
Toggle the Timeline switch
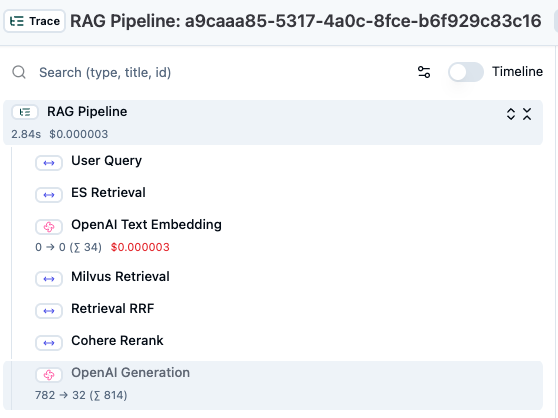point(465,72)
